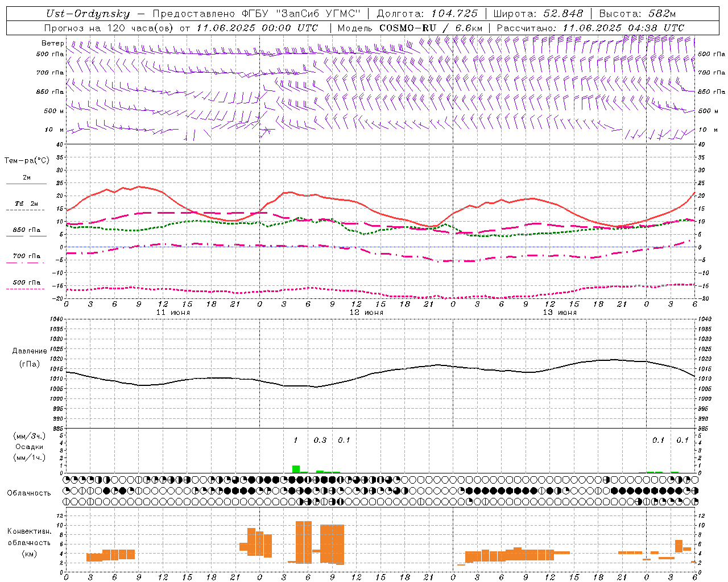Screen dimensions: 728x582
Task: Click the '(мм/1ч.)' precipitation unit label
Action: pyautogui.click(x=30, y=458)
